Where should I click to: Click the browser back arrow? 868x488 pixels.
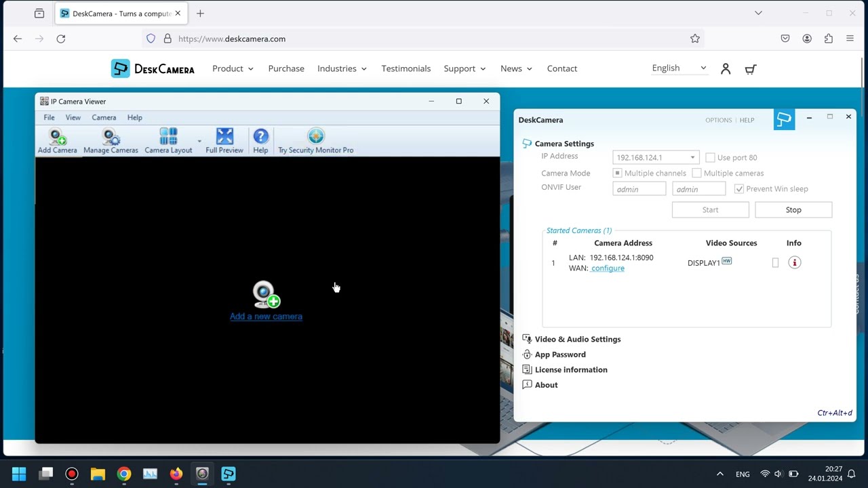tap(18, 39)
